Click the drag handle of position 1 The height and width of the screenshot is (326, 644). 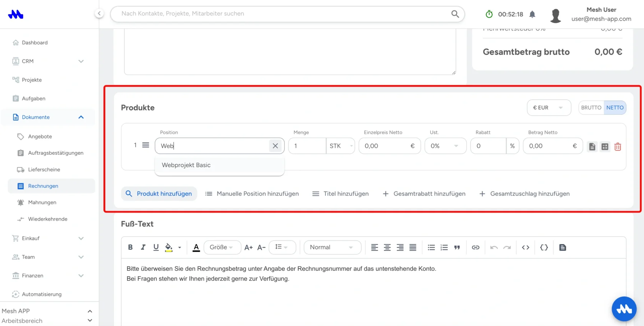(x=146, y=145)
